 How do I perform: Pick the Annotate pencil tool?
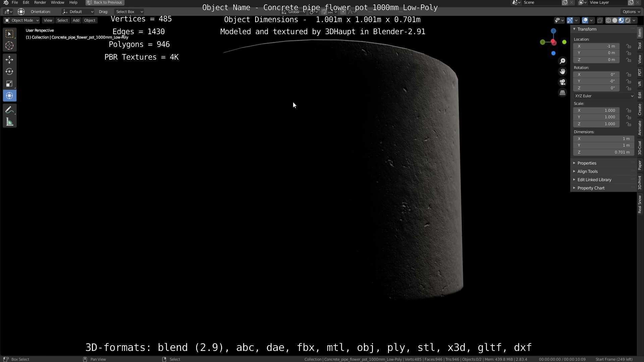pyautogui.click(x=9, y=110)
